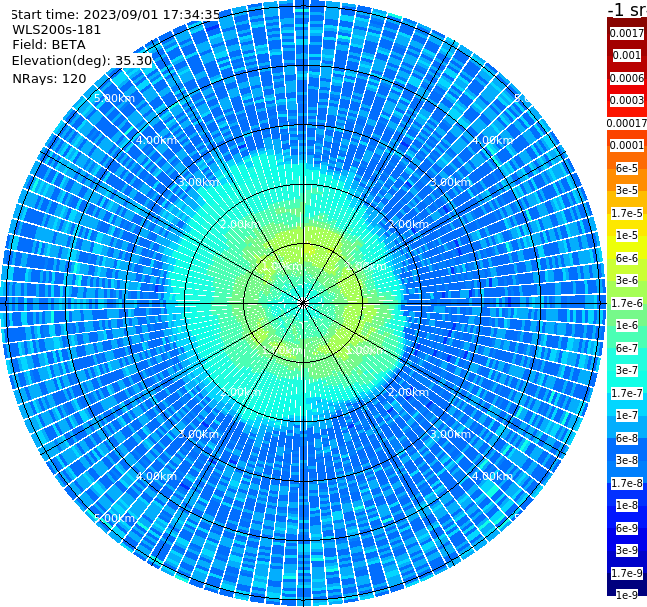Screen dimensions: 647x607
Task: Click the Elevation(deg): 35.30 label
Action: 82,61
